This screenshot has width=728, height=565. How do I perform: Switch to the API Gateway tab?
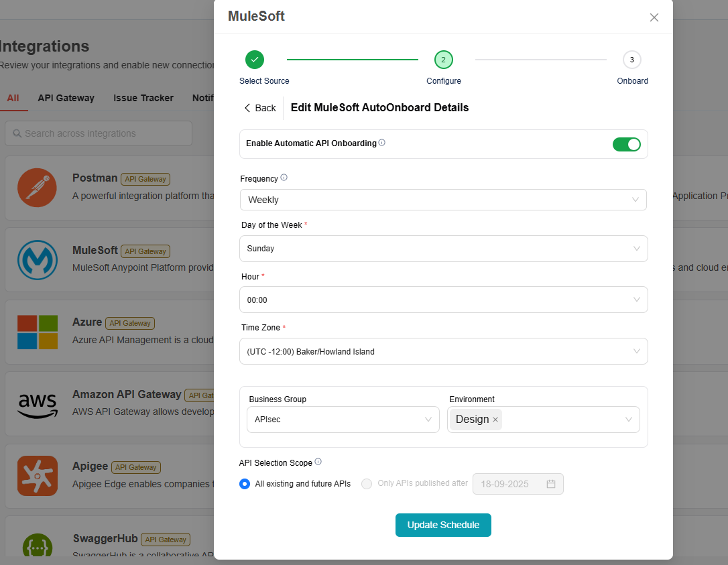[x=66, y=98]
